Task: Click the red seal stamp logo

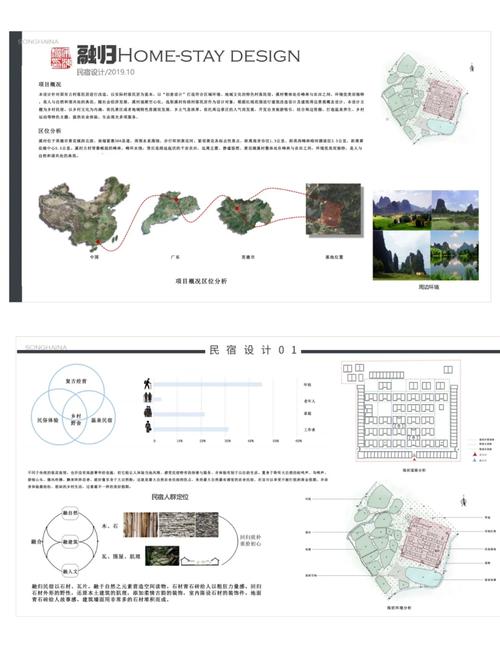Action: pos(61,57)
